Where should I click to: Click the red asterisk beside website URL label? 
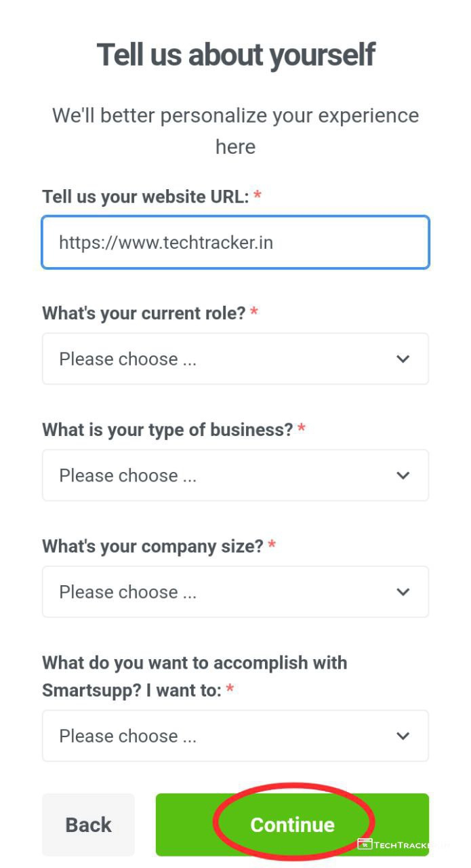tap(258, 196)
